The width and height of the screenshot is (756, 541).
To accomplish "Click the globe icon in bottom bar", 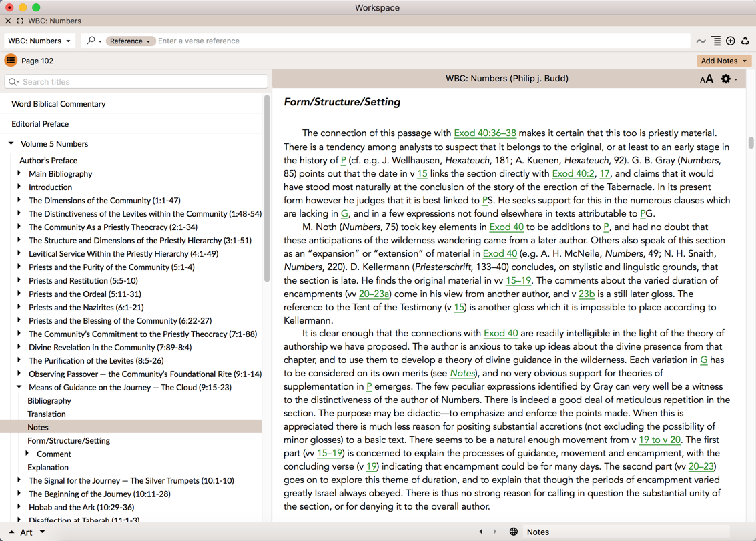I will tap(513, 532).
